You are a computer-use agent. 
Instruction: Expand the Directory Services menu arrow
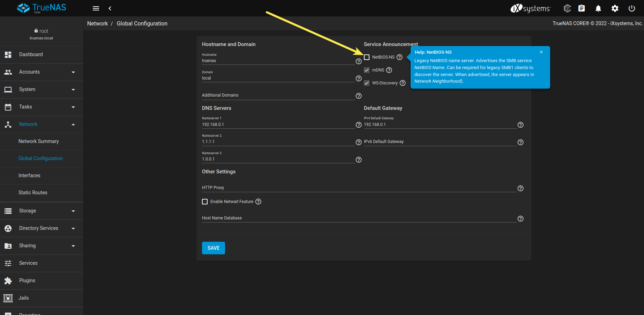[73, 228]
